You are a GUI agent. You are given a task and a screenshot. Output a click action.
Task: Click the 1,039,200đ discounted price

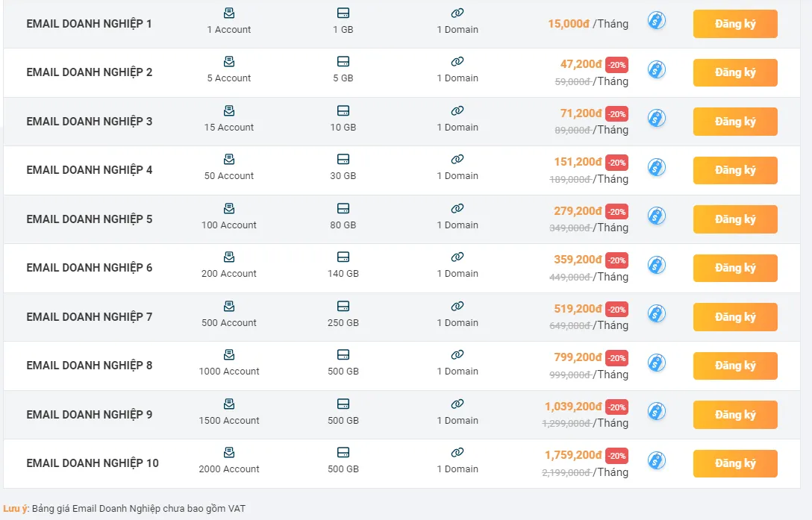pyautogui.click(x=573, y=407)
